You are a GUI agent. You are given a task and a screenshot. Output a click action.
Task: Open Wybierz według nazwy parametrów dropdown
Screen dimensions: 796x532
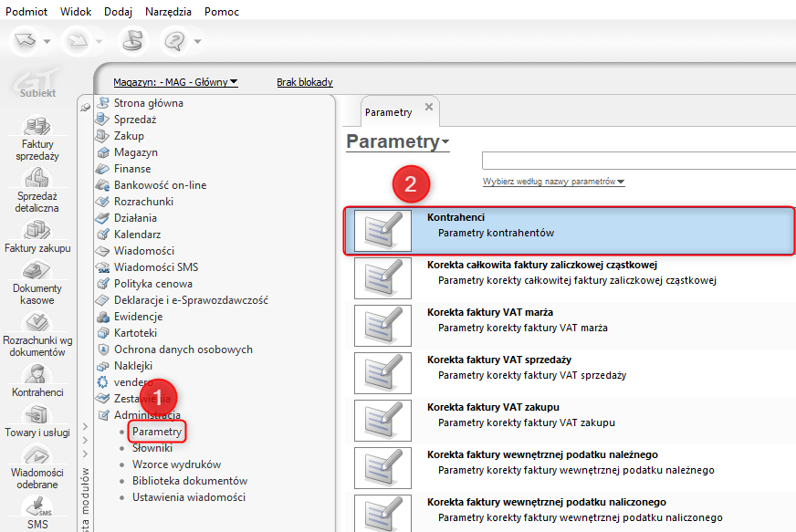pos(553,182)
